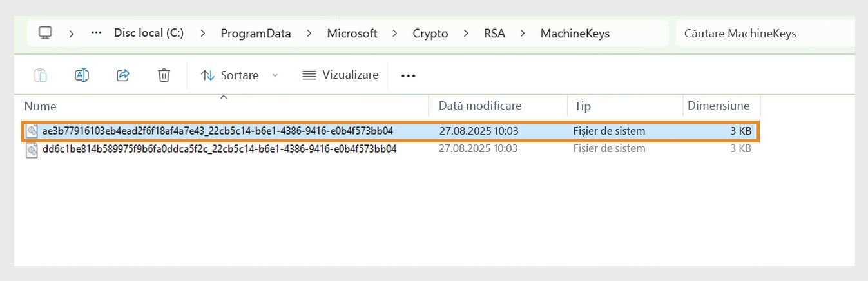Sort by Dimensiune column header

click(x=719, y=106)
